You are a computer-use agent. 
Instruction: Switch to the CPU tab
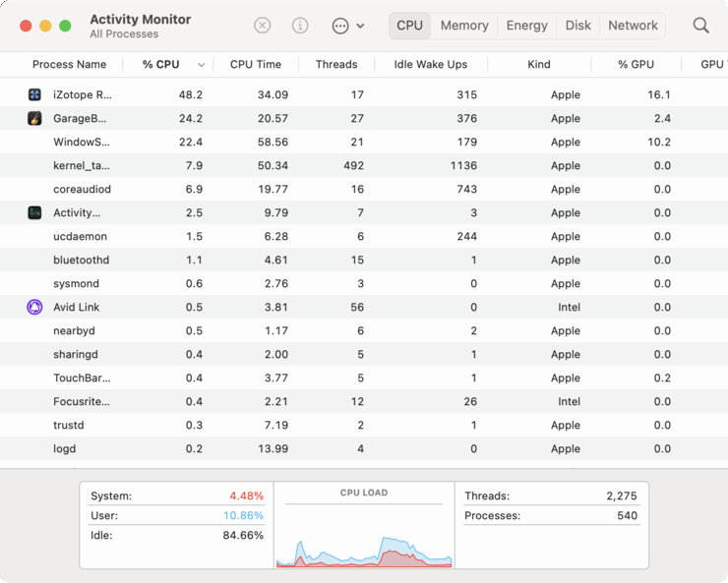(x=409, y=26)
